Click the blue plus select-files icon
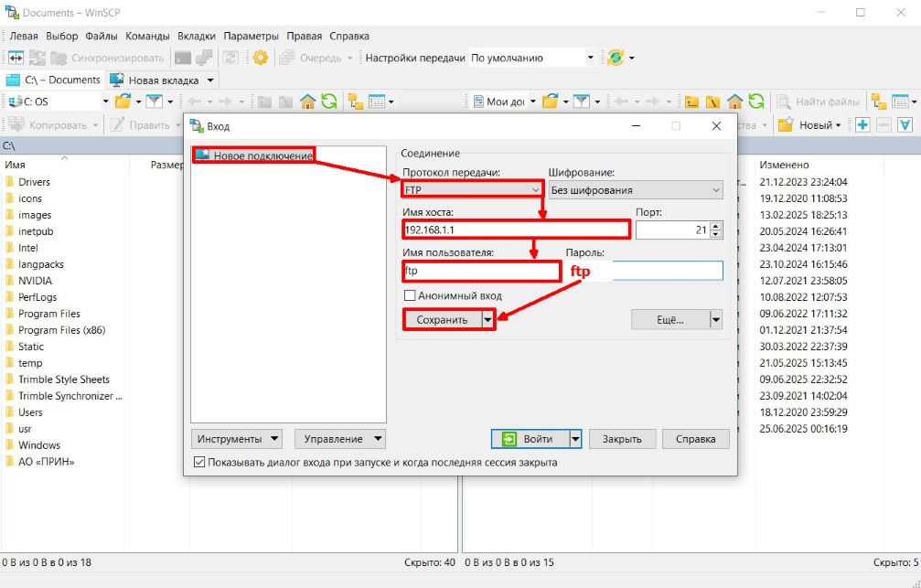This screenshot has width=921, height=588. [x=862, y=125]
